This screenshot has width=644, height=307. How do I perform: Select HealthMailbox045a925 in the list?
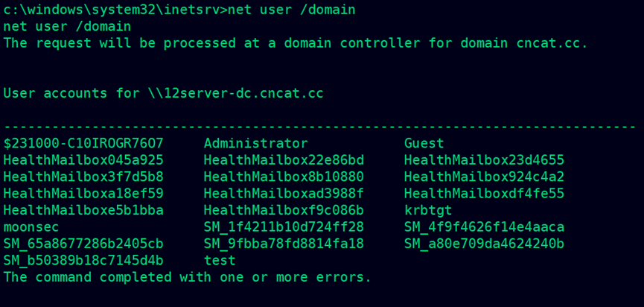[83, 160]
